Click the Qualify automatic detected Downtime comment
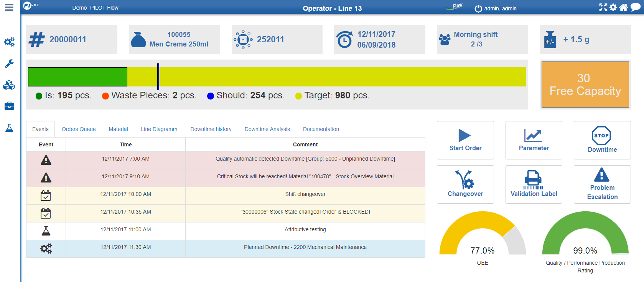This screenshot has width=644, height=282. pos(305,159)
